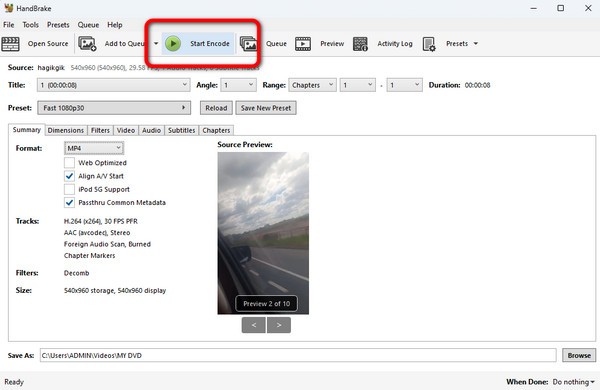This screenshot has width=600, height=390.
Task: Click H.264 (x264), 30 FPS PFR track
Action: pos(101,221)
